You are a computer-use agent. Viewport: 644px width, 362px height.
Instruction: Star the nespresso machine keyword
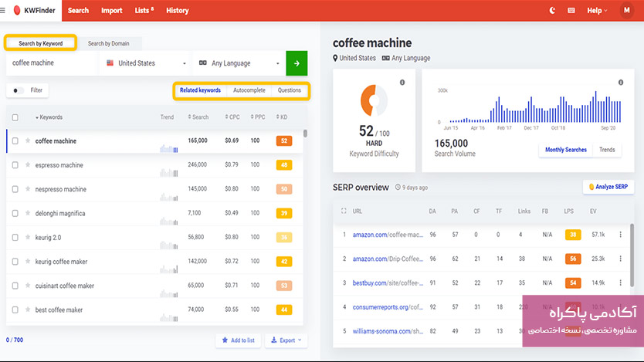28,189
